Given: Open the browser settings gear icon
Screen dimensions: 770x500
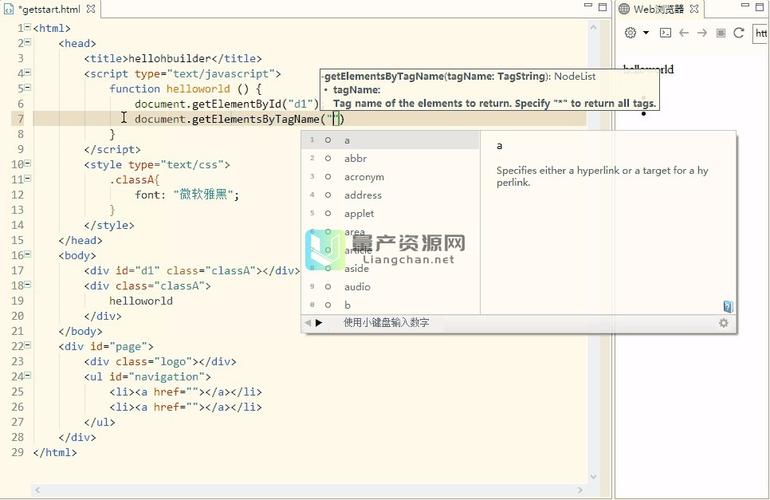Looking at the screenshot, I should coord(631,33).
